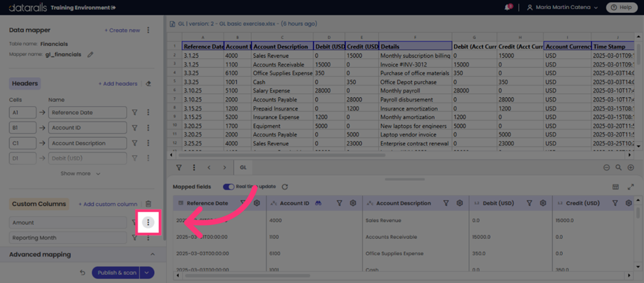Viewport: 644px width, 283px height.
Task: Open the Publish & scan dropdown arrow
Action: point(147,273)
